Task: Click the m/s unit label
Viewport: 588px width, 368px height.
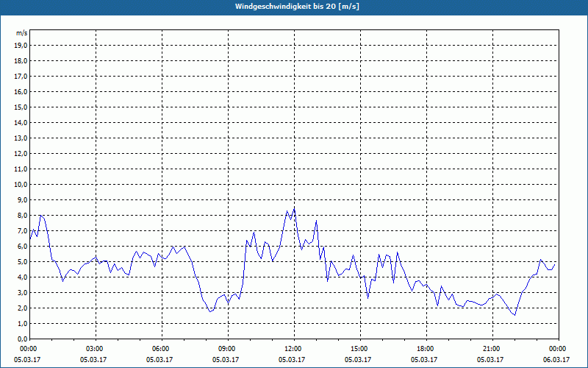Action: [22, 33]
